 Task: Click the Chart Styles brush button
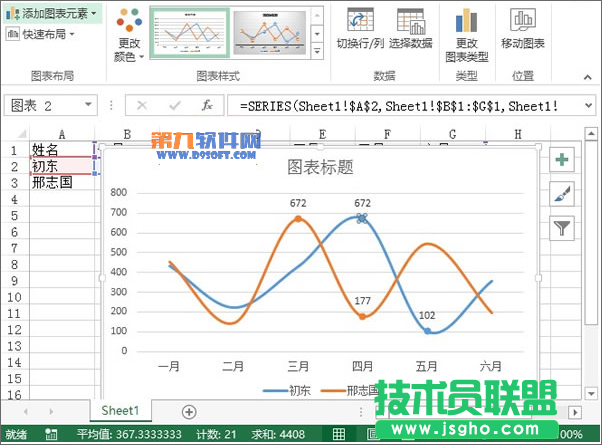pyautogui.click(x=562, y=194)
